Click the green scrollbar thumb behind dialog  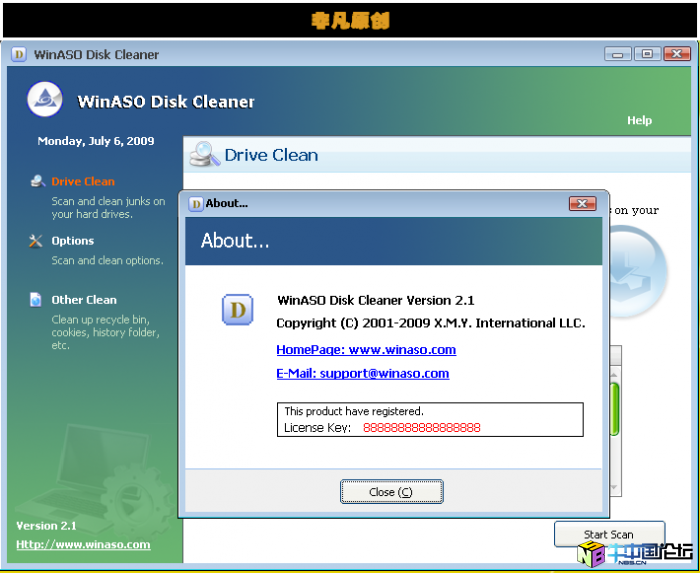click(x=615, y=408)
